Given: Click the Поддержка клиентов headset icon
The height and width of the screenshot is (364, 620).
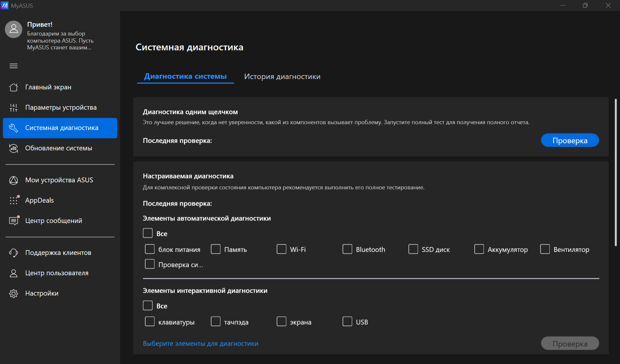Looking at the screenshot, I should click(x=14, y=253).
